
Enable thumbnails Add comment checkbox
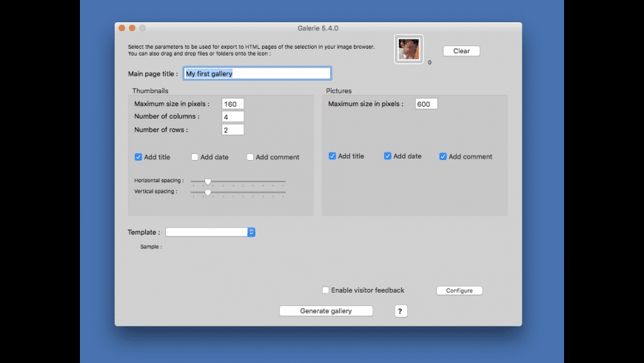(250, 157)
